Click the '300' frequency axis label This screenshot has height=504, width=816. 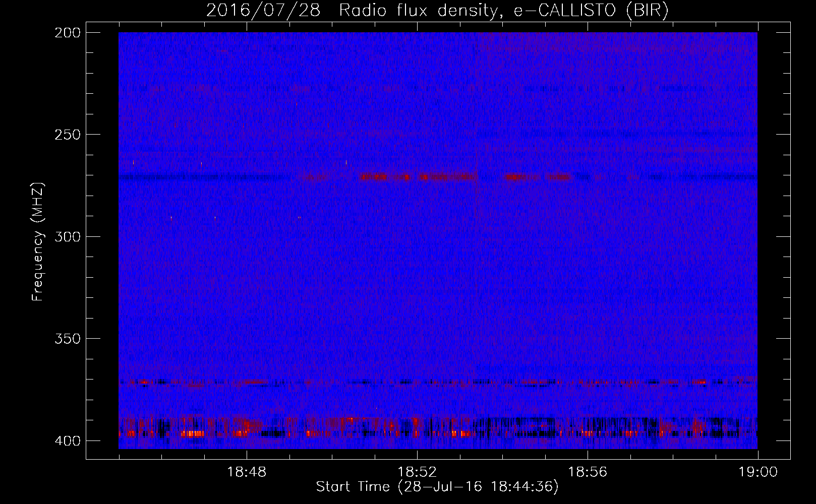pyautogui.click(x=68, y=236)
